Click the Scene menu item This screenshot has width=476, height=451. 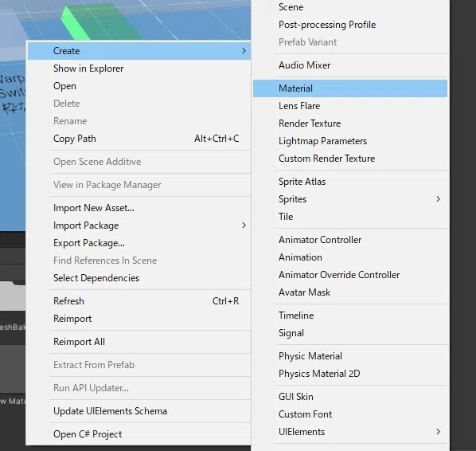[x=350, y=7]
